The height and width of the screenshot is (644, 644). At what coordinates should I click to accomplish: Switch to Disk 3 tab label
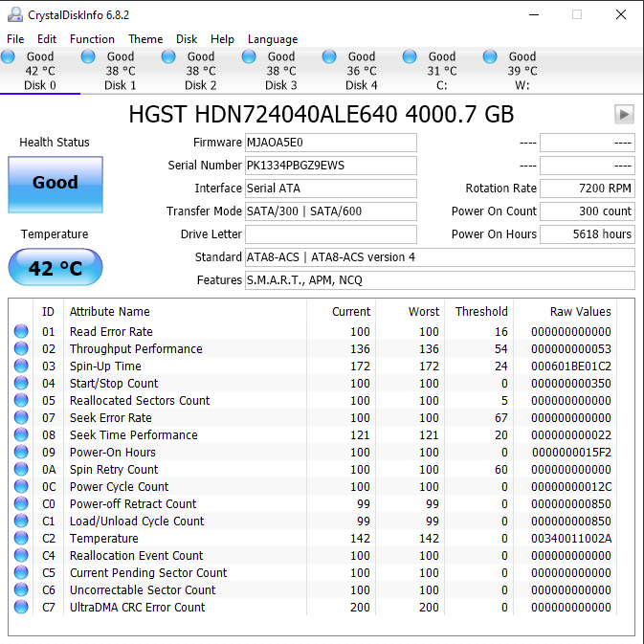[x=281, y=85]
